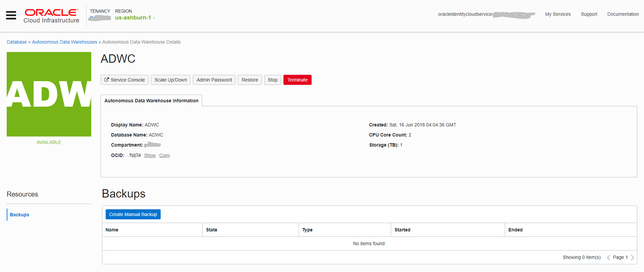Select Autonomous Data Warehouse Information tab
This screenshot has width=644, height=272.
(x=151, y=101)
